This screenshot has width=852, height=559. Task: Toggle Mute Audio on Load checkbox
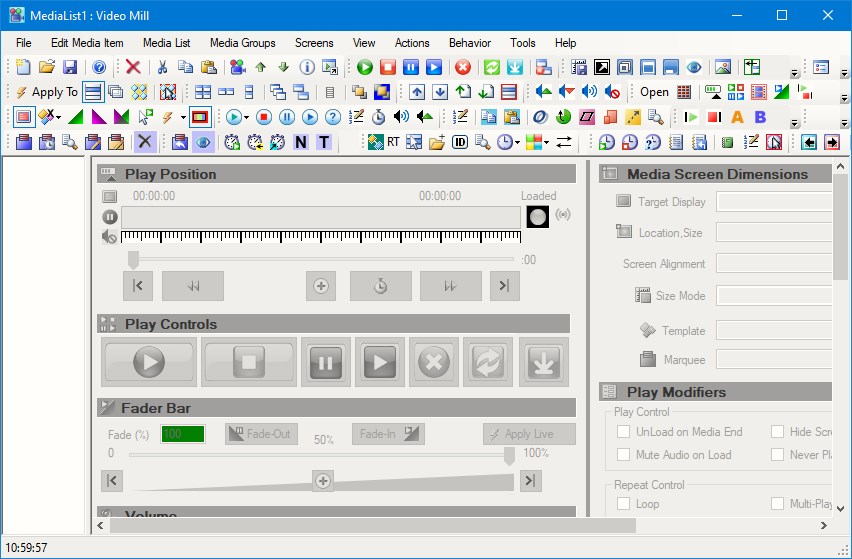pos(623,455)
